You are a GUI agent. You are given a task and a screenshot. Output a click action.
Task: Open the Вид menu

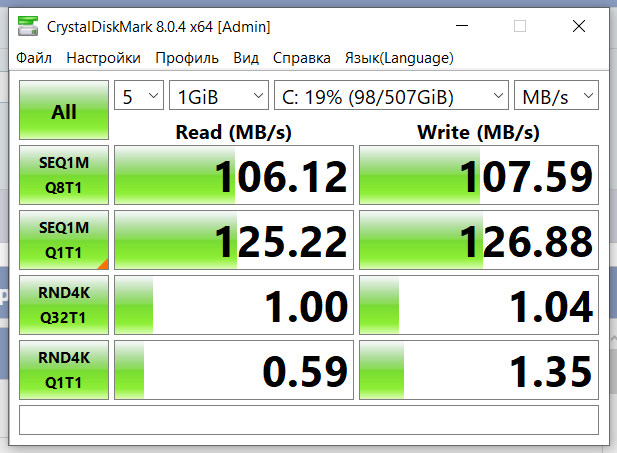246,58
